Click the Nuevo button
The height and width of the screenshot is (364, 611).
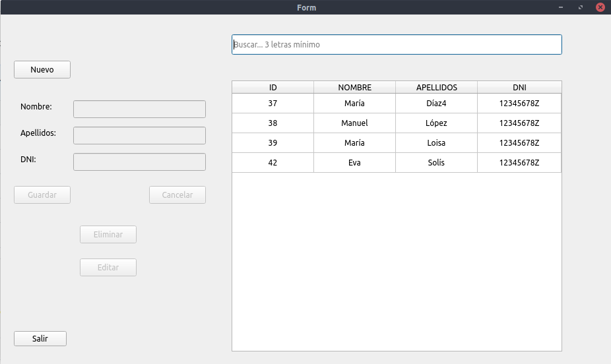point(42,69)
